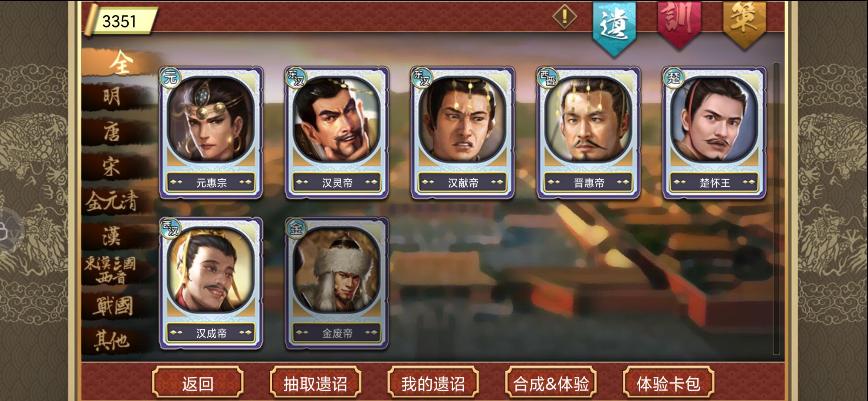Image resolution: width=868 pixels, height=401 pixels.
Task: Open the 汉成帝 card
Action: pyautogui.click(x=211, y=283)
